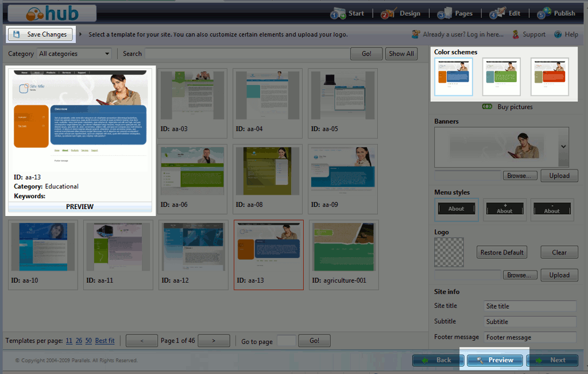The image size is (588, 374).
Task: Set templates per page to Best fit
Action: (x=105, y=341)
